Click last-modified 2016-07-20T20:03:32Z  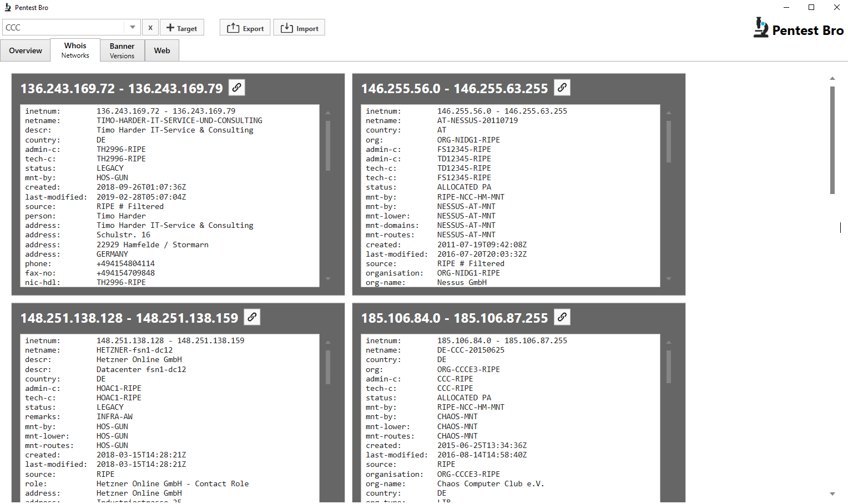[482, 254]
